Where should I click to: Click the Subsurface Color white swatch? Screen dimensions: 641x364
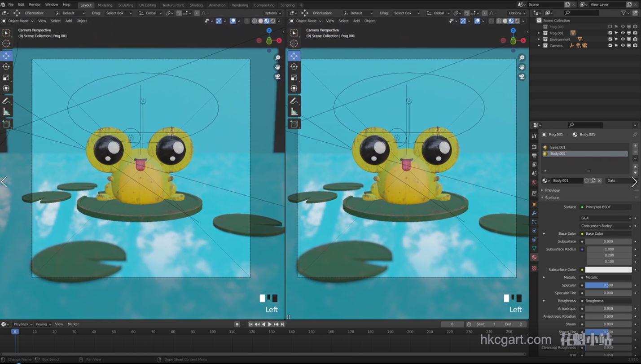tap(608, 270)
